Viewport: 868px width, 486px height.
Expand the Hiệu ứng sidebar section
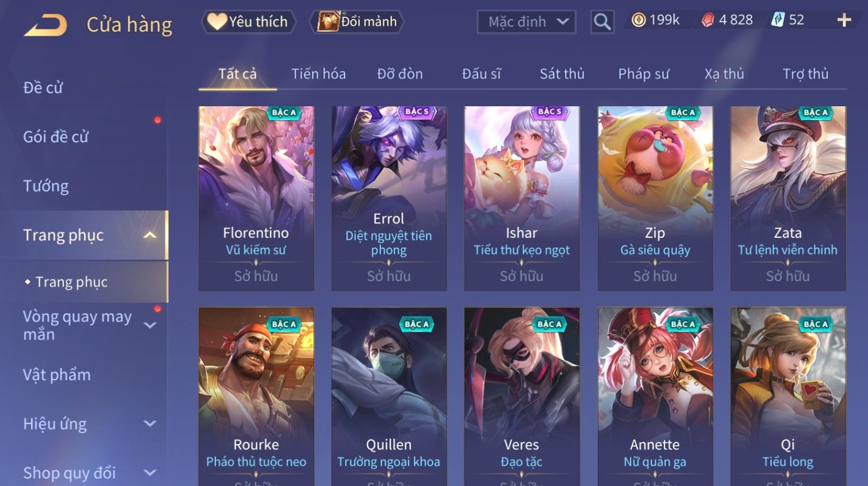[x=150, y=424]
